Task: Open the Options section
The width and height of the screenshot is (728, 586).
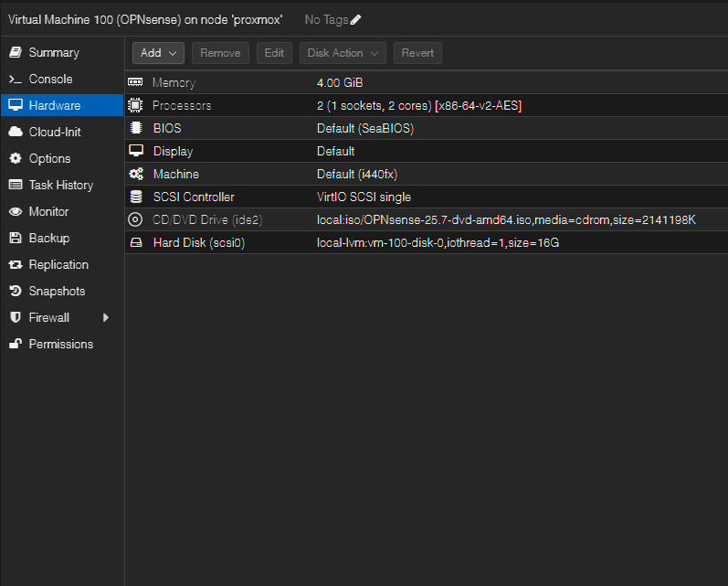Action: point(49,158)
